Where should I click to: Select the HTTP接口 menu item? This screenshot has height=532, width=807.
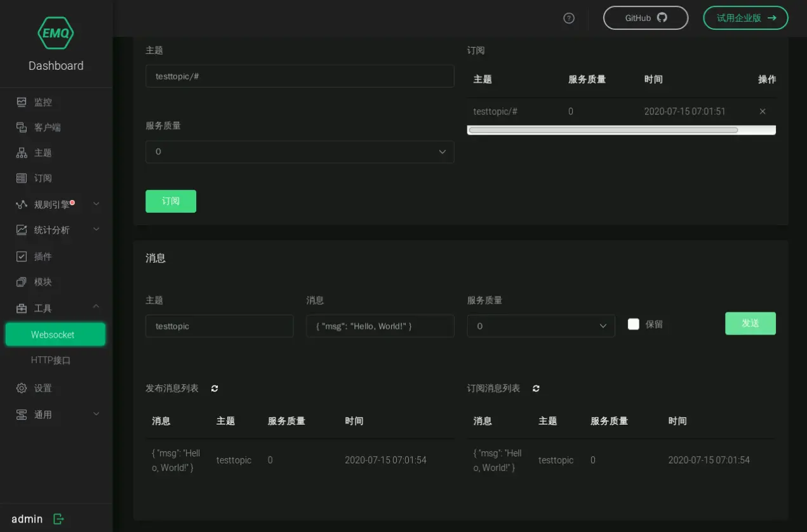[x=51, y=360]
